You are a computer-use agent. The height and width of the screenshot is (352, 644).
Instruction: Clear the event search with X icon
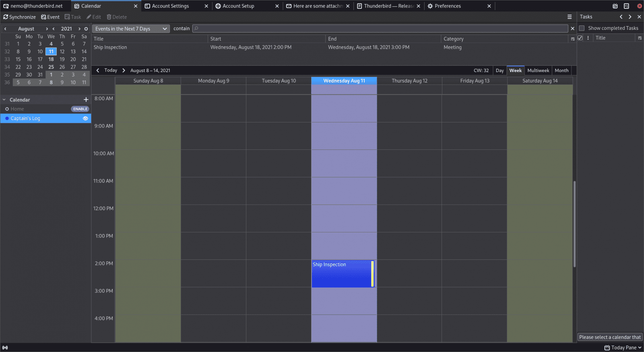(x=572, y=29)
